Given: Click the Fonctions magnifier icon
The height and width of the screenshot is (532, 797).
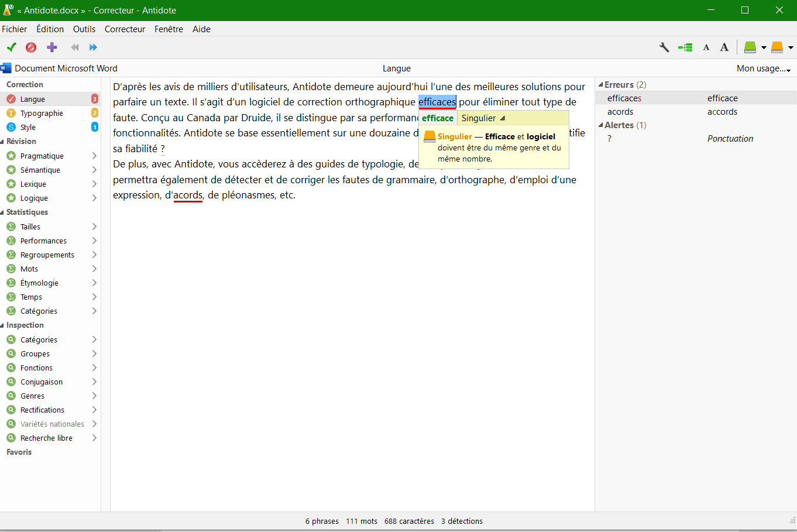Looking at the screenshot, I should pyautogui.click(x=11, y=368).
